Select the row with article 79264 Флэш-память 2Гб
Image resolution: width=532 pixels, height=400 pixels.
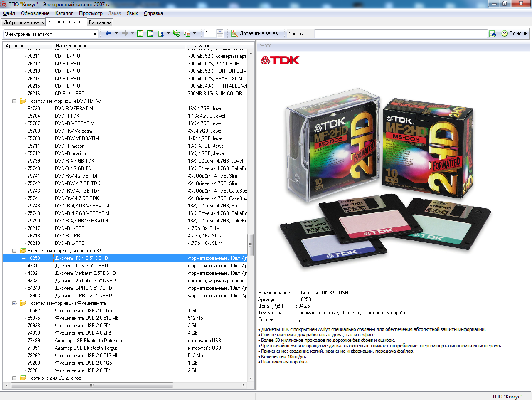pyautogui.click(x=125, y=370)
